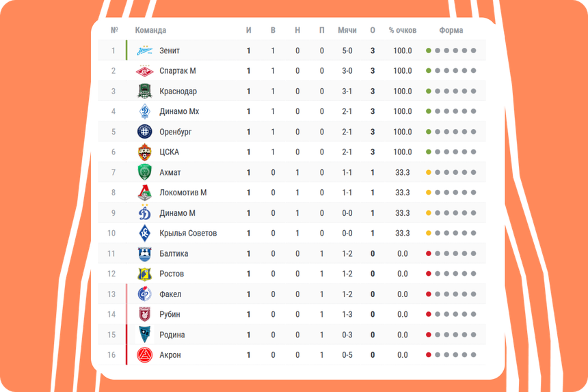Click Рубин's red loss form dot
Image resolution: width=588 pixels, height=392 pixels.
(x=429, y=314)
